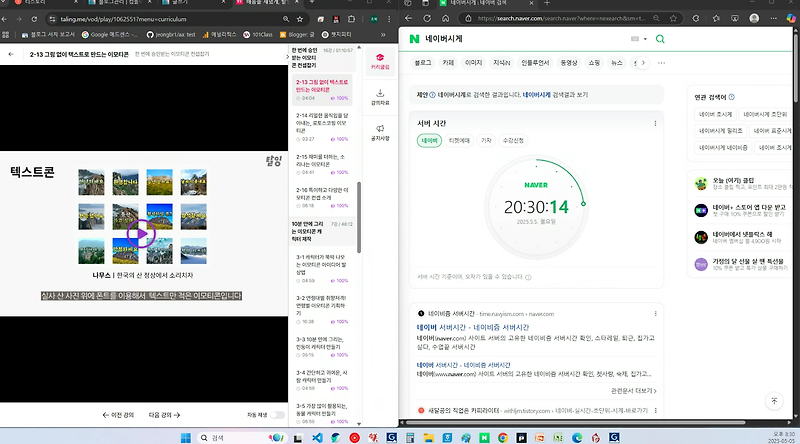Choose 수강신청 server time option

pyautogui.click(x=513, y=140)
